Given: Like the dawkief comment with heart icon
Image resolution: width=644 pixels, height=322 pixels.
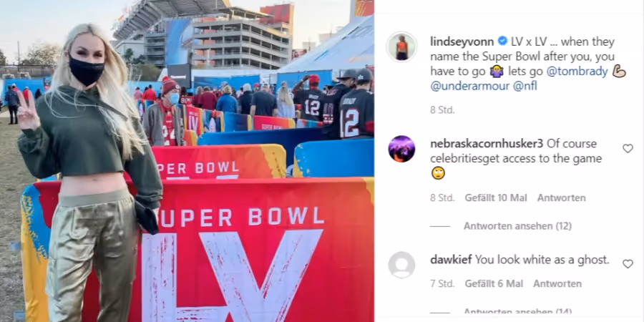Looking at the screenshot, I should point(628,264).
